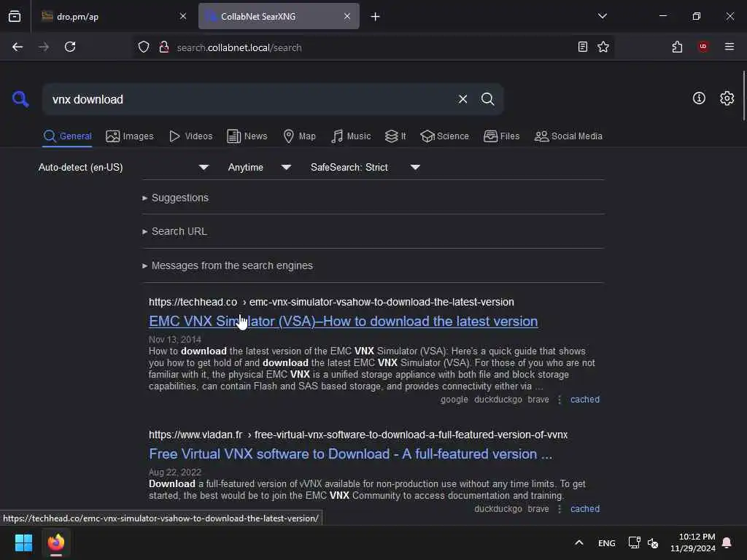Click the ENG language indicator
This screenshot has width=747, height=560.
(606, 542)
